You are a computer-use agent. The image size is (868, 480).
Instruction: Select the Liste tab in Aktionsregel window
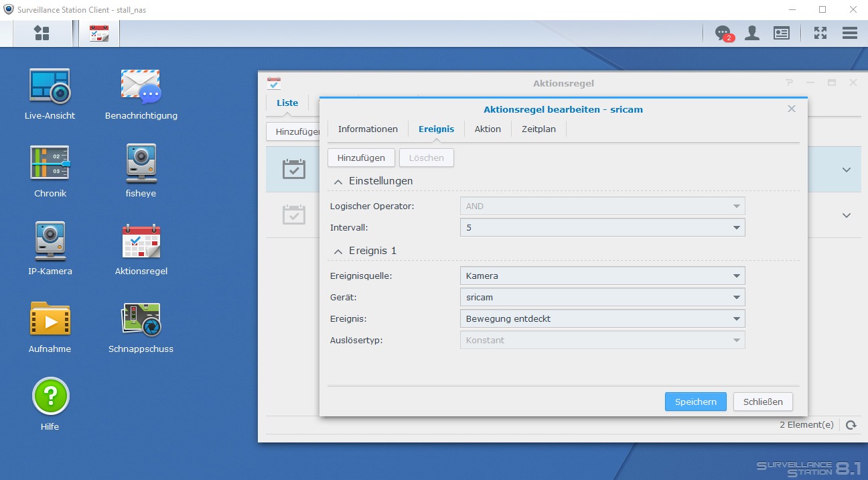(x=287, y=103)
